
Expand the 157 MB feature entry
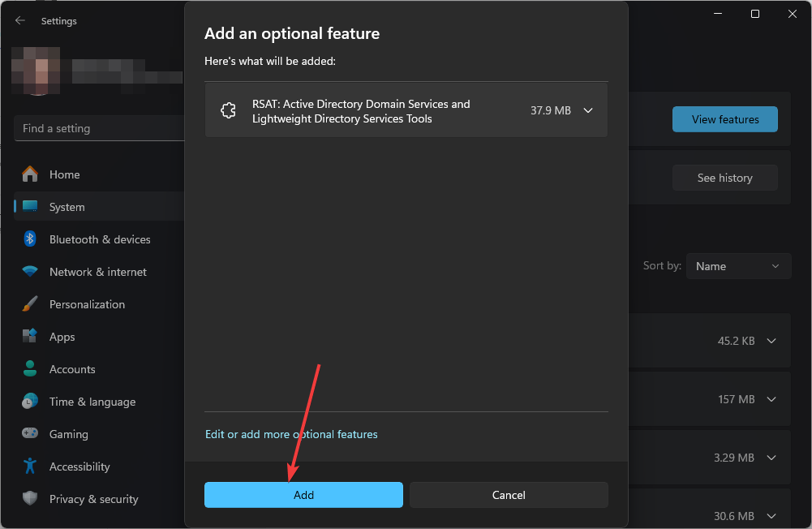pyautogui.click(x=771, y=399)
